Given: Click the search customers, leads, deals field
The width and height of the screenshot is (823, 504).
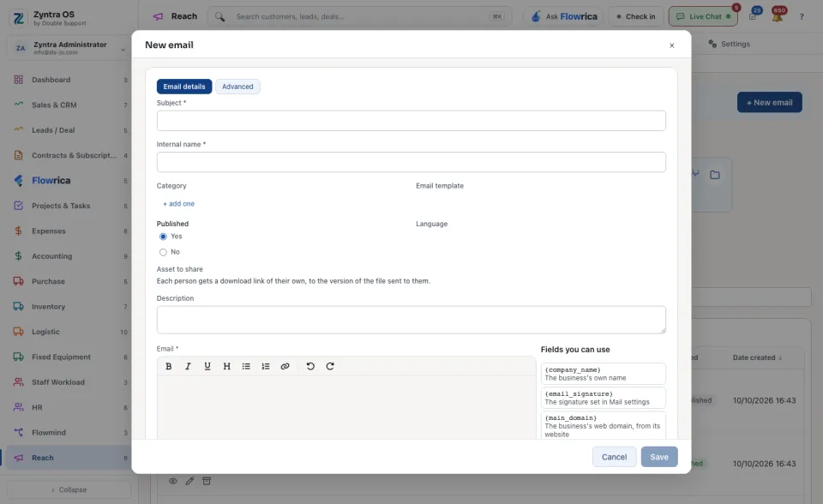Looking at the screenshot, I should (x=360, y=17).
